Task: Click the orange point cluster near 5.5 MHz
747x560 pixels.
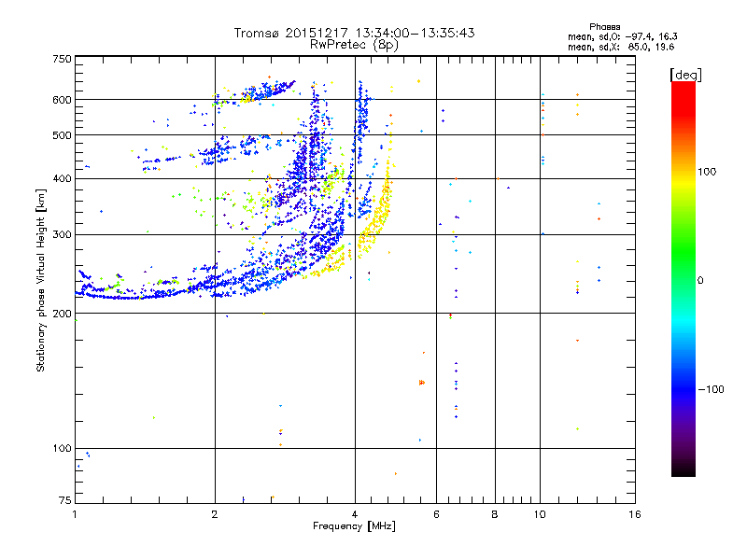Action: 422,383
